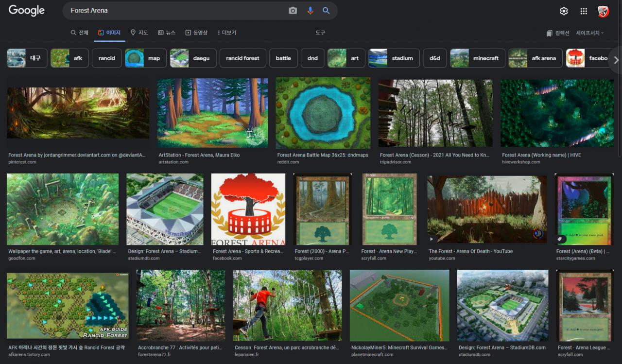Open the StadiumDB.com aerial stadium image
Viewport: 622px width, 364px height.
pos(502,306)
